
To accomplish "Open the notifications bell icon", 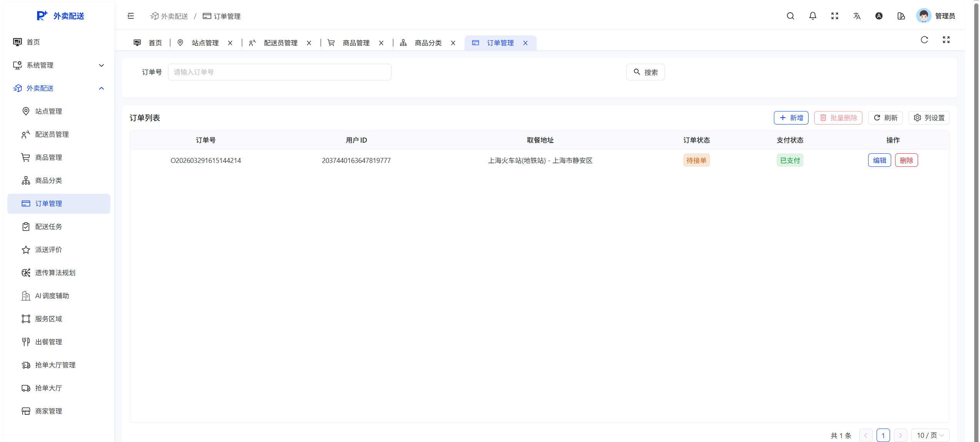I will click(812, 16).
